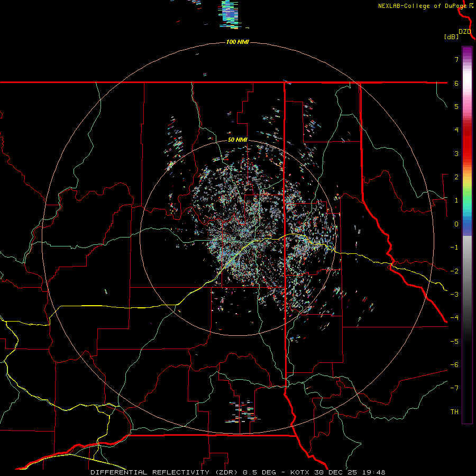Pick the blue band near 0 dB
Viewport: 476px width, 476px height.
467,224
